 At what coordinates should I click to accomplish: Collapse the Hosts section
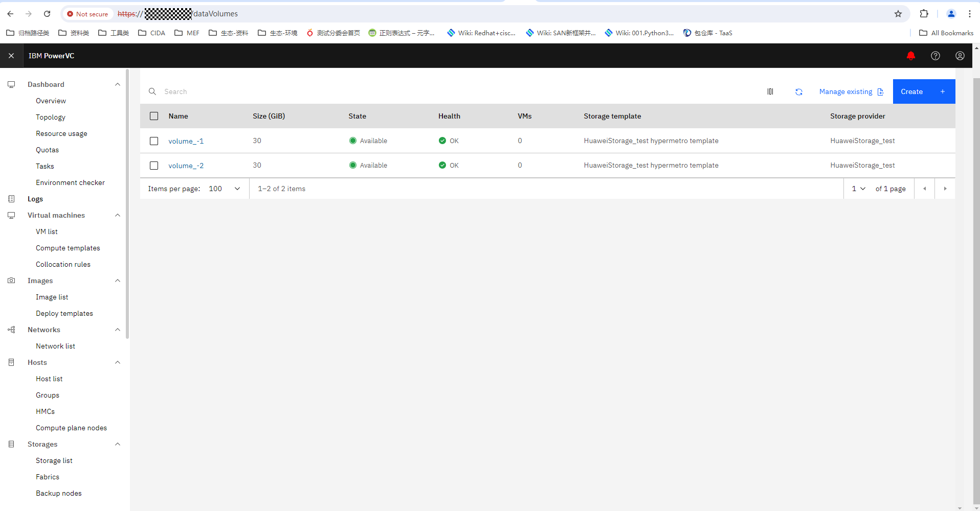click(x=118, y=362)
